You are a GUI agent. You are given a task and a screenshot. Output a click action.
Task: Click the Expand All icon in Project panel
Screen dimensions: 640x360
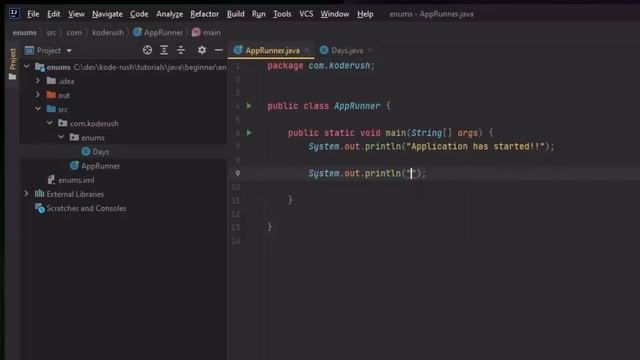pyautogui.click(x=164, y=50)
